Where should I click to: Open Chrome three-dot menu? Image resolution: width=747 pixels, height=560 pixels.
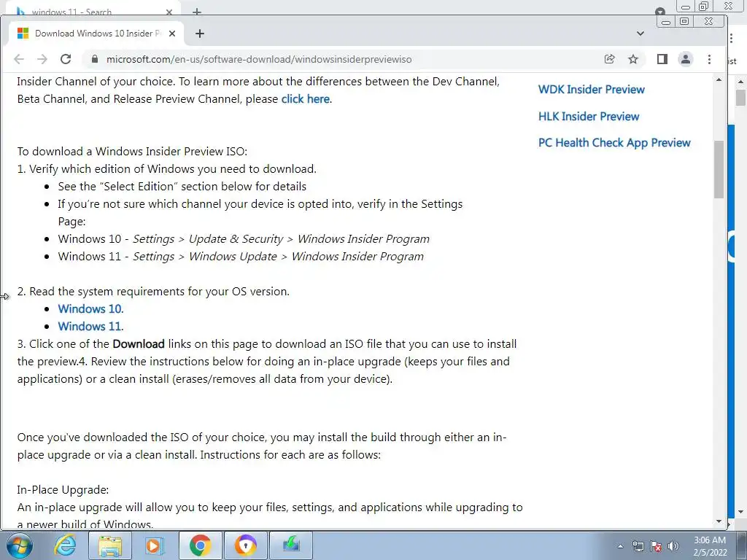coord(709,59)
